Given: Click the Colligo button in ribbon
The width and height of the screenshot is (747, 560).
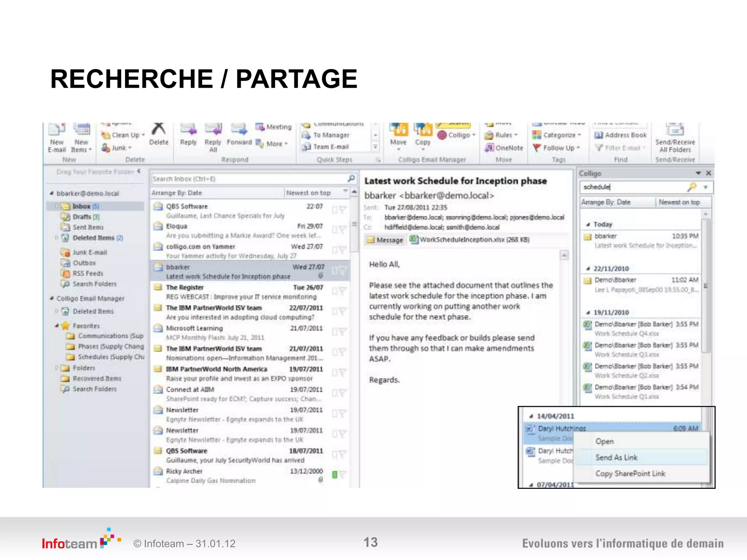Looking at the screenshot, I should click(456, 135).
